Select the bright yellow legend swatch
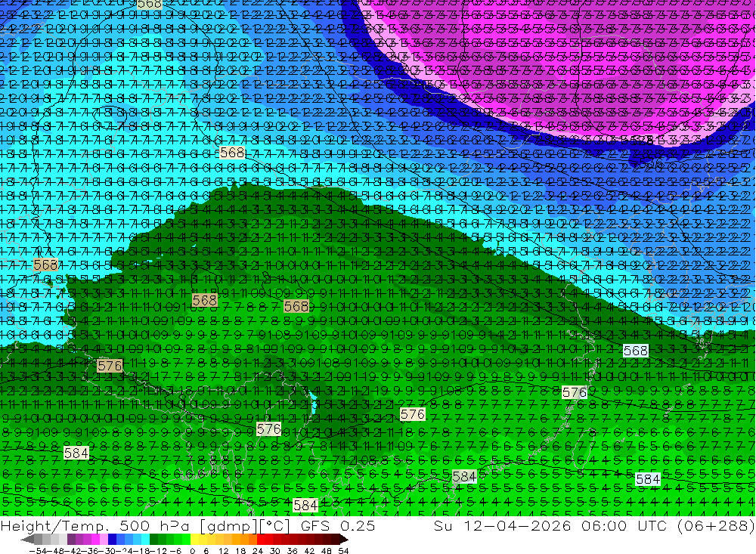The image size is (756, 554). 194,540
